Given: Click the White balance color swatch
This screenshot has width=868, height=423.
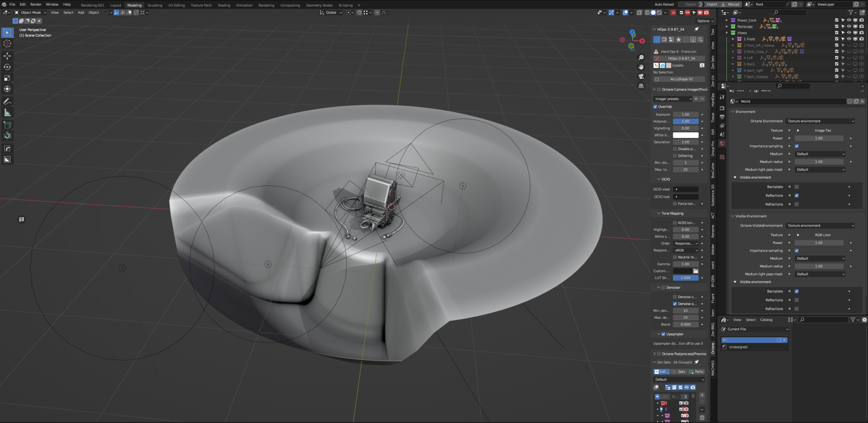Looking at the screenshot, I should 686,135.
